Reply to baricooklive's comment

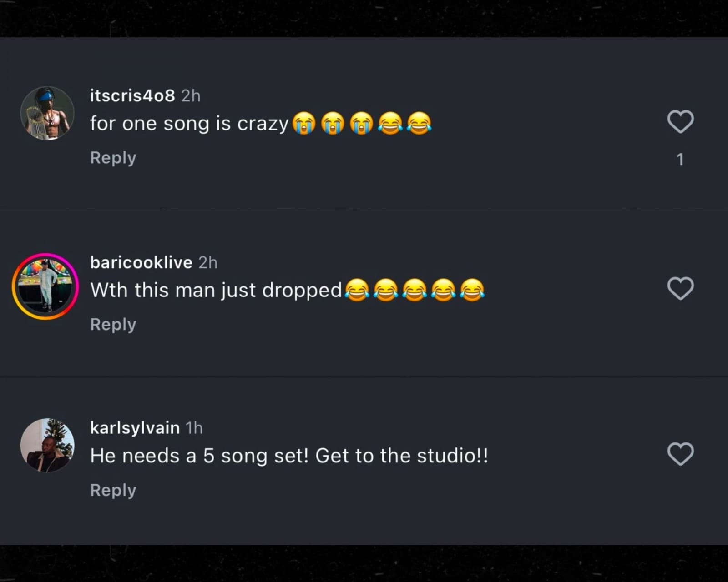click(113, 324)
